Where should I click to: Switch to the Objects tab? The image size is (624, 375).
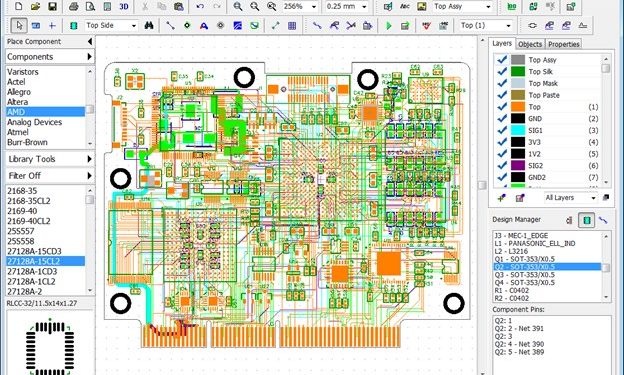[530, 44]
